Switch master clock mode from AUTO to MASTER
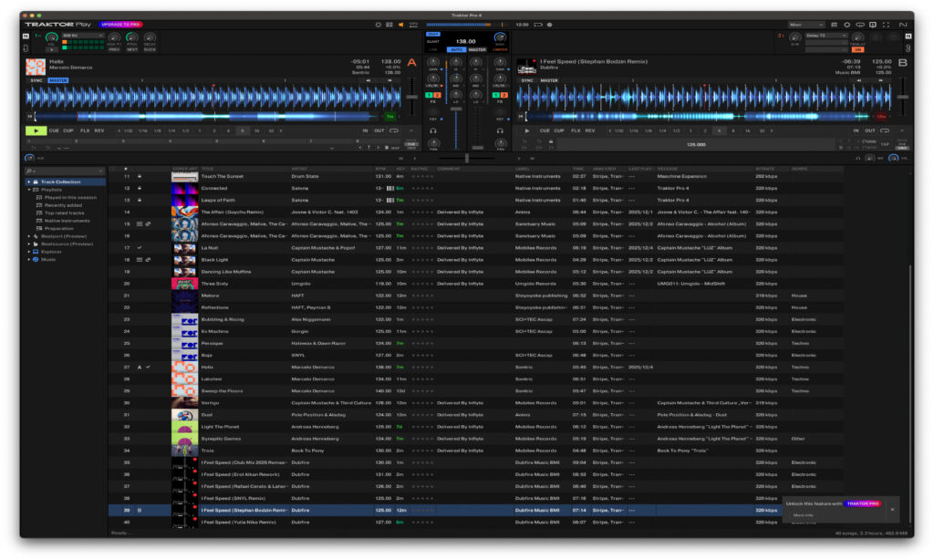This screenshot has height=560, width=934. [x=476, y=49]
